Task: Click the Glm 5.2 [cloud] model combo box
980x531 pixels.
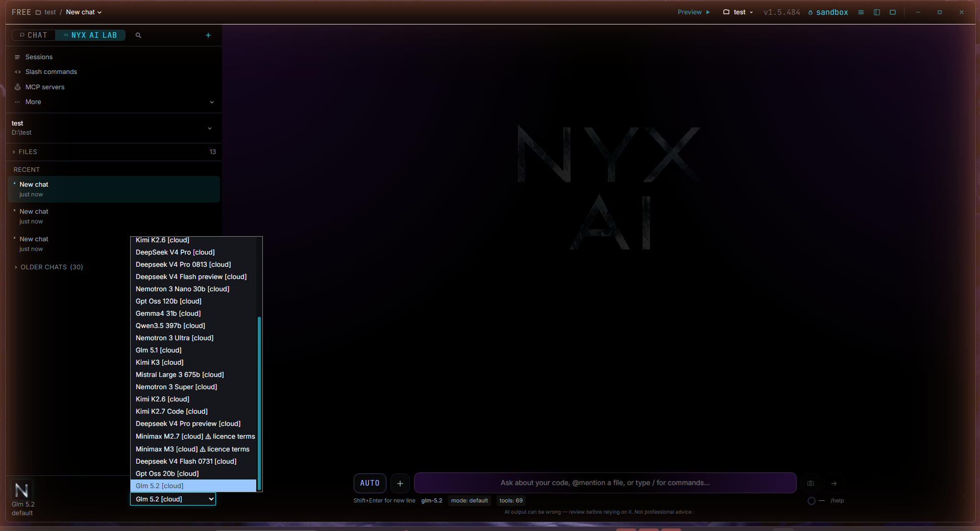Action: pyautogui.click(x=173, y=499)
